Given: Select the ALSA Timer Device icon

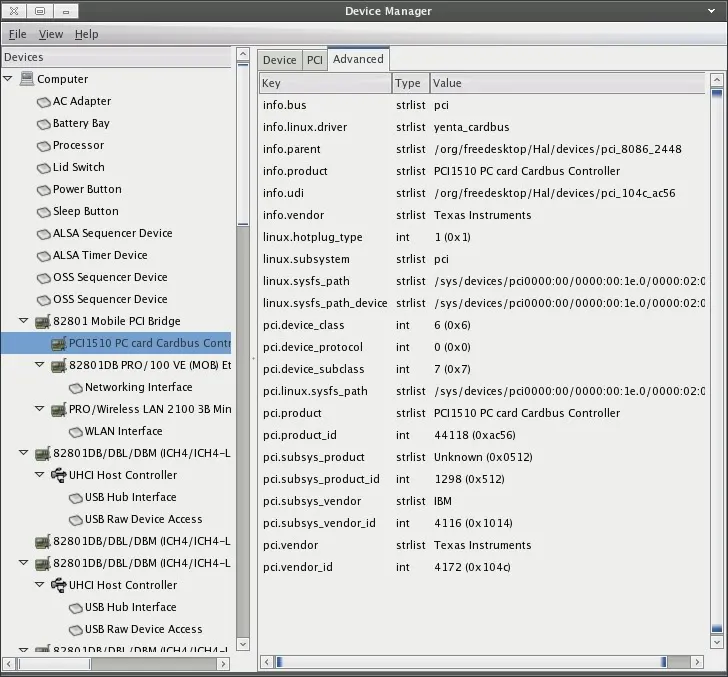Looking at the screenshot, I should tap(43, 256).
